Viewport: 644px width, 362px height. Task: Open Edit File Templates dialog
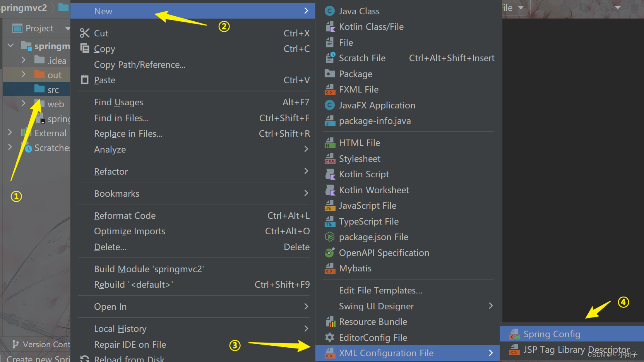coord(380,290)
